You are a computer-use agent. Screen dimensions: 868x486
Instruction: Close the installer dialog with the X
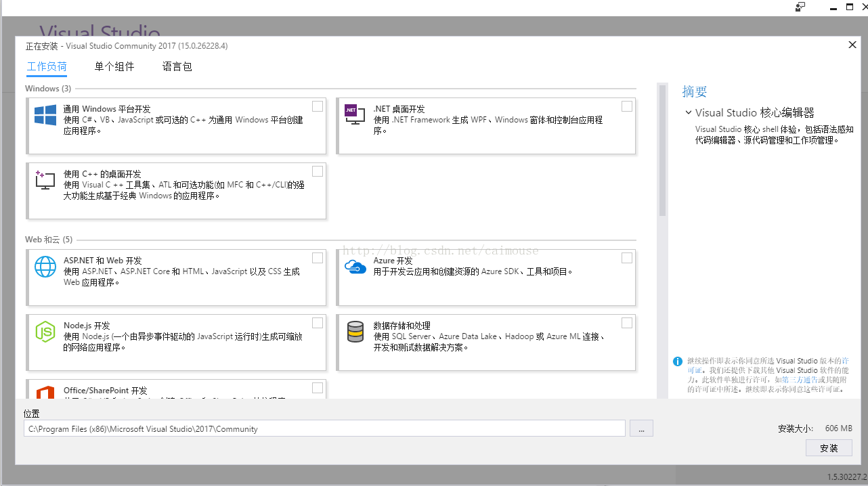852,45
